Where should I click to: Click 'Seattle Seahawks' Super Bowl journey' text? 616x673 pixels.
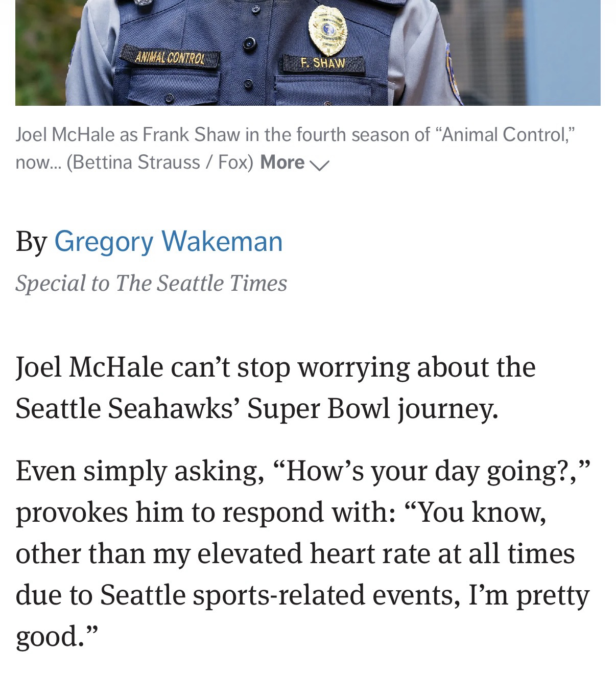(x=256, y=408)
